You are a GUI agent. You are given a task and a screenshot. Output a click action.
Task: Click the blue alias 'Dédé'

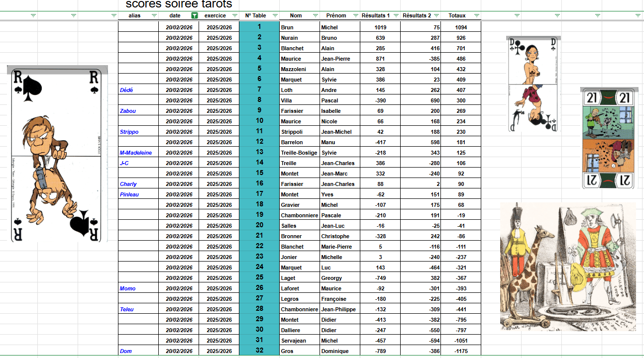(127, 90)
